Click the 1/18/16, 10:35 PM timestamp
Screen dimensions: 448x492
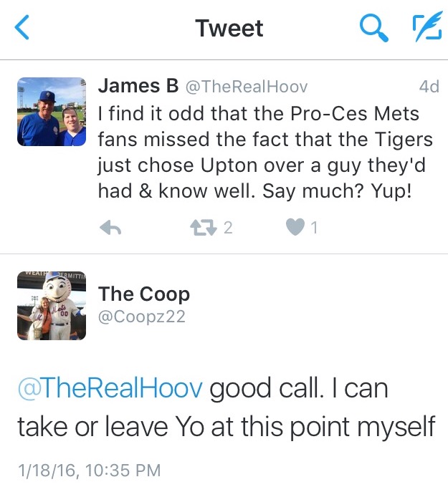89,471
